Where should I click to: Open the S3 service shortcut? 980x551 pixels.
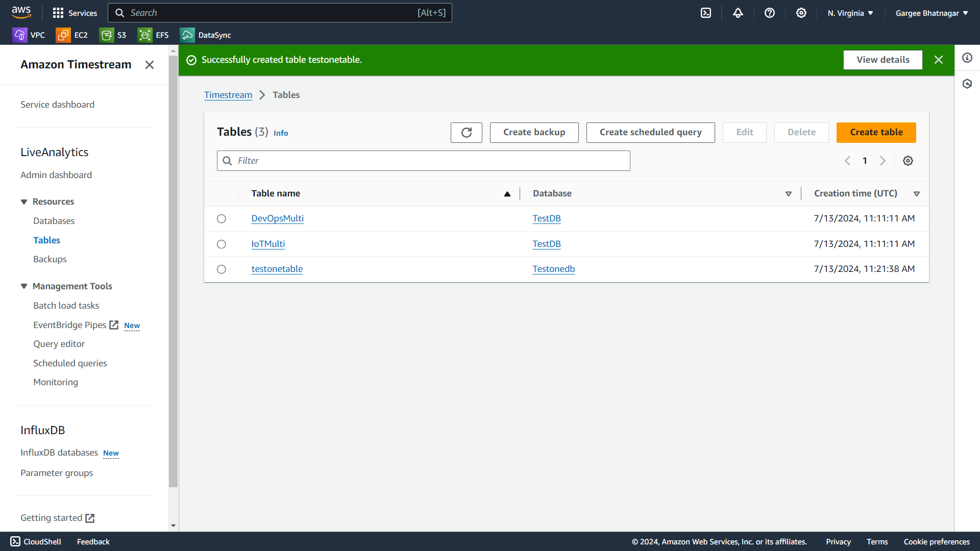(x=113, y=35)
